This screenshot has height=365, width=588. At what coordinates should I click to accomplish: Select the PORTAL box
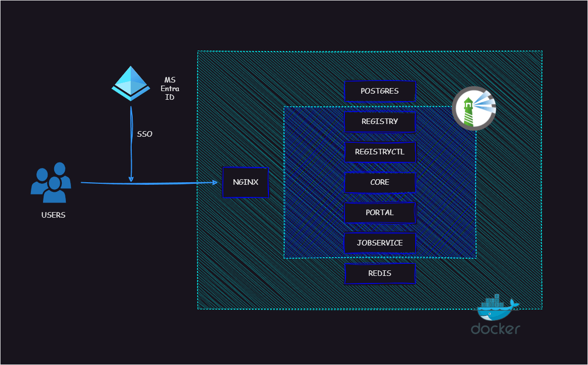click(380, 213)
